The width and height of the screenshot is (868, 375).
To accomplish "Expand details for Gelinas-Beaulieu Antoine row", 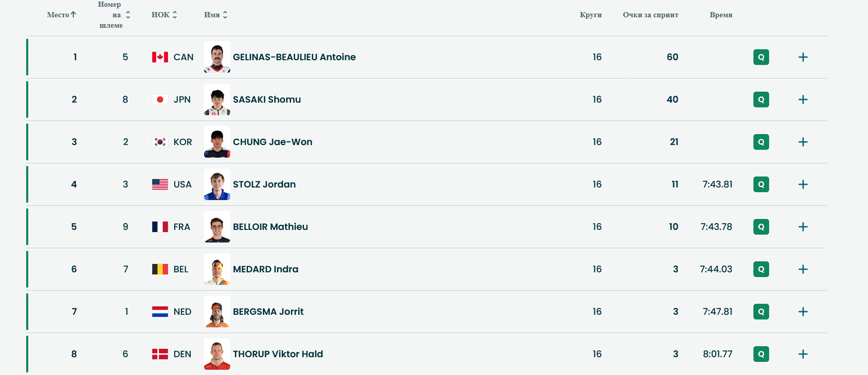I will [x=803, y=57].
